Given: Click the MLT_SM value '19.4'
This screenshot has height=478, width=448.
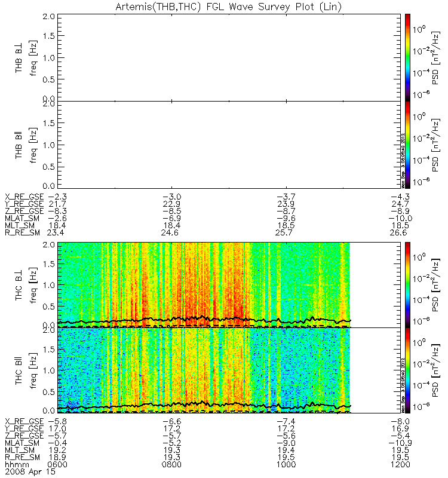Looking at the screenshot, I should coord(286,451).
